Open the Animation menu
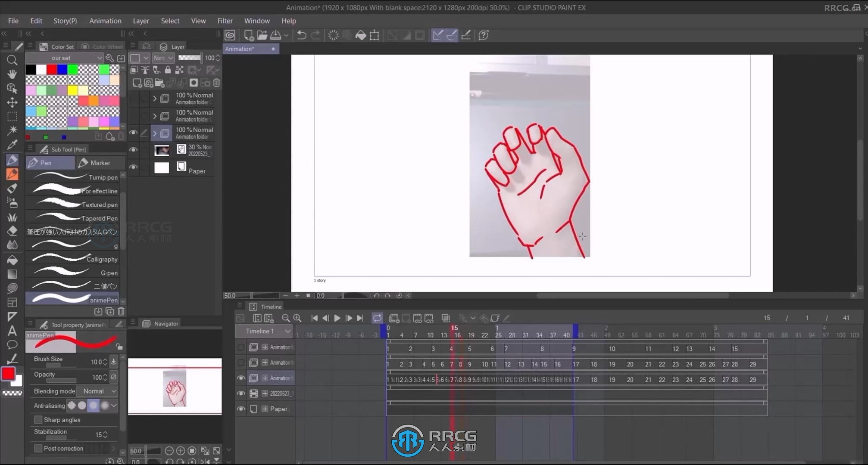This screenshot has height=465, width=868. pos(105,21)
